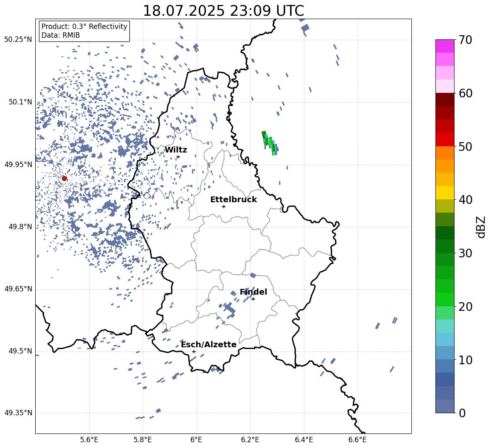Click the 6.4°E longitude label
491x448 pixels.
304,440
